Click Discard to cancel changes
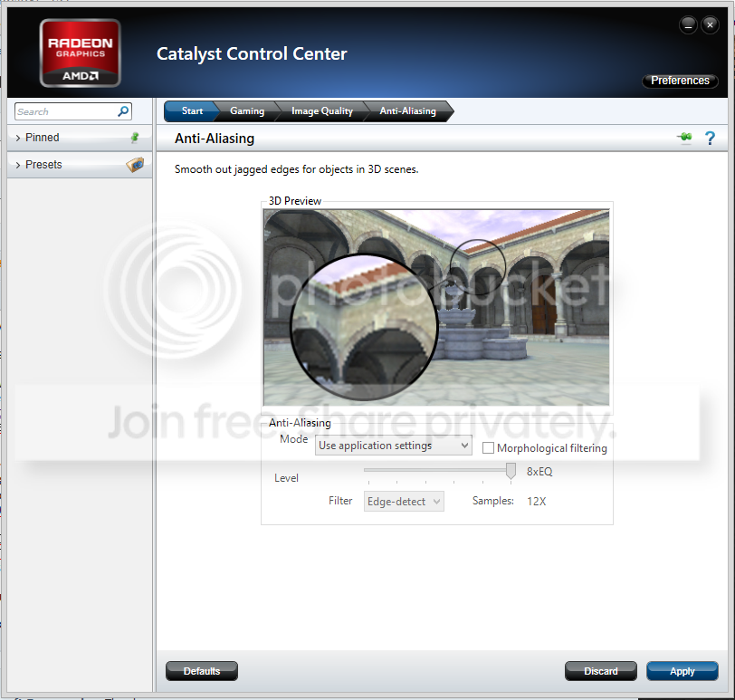This screenshot has width=735, height=700. [600, 671]
